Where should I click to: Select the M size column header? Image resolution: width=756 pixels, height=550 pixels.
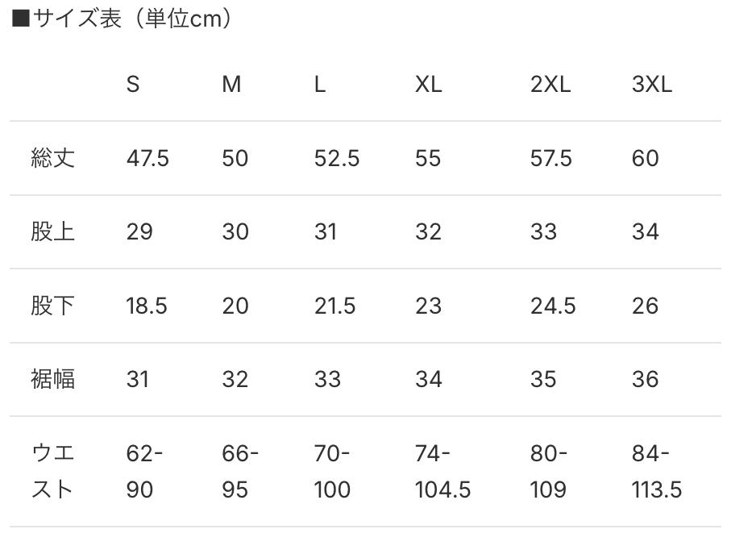[231, 85]
